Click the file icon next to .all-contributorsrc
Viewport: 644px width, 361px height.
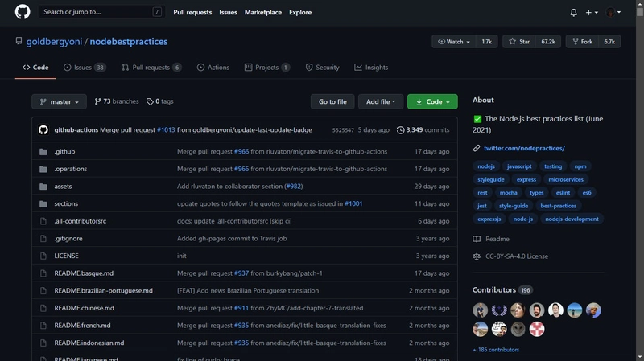[43, 221]
